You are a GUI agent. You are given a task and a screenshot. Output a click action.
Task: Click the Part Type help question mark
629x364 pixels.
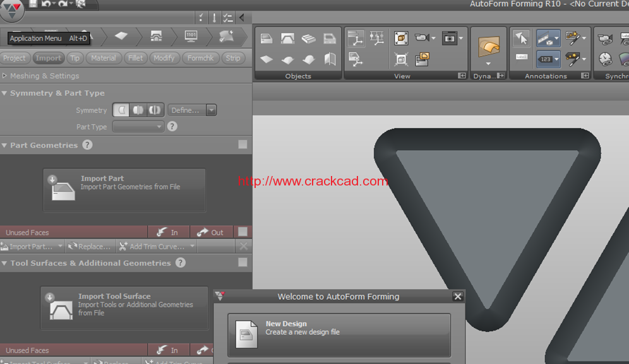tap(172, 127)
